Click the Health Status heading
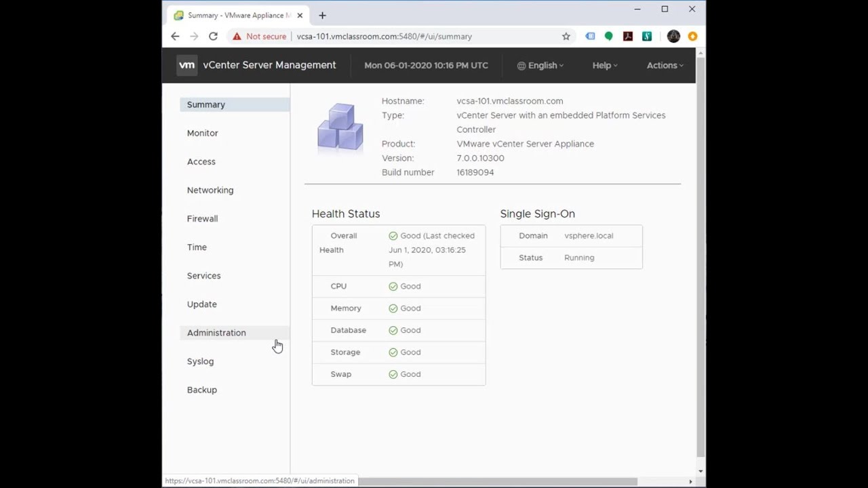This screenshot has width=868, height=488. coord(346,213)
